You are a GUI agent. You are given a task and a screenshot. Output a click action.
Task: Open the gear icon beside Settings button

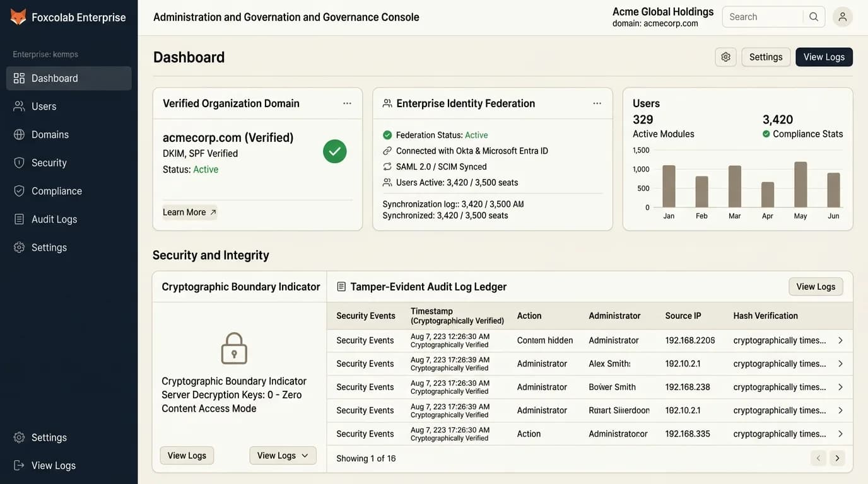[x=725, y=57]
